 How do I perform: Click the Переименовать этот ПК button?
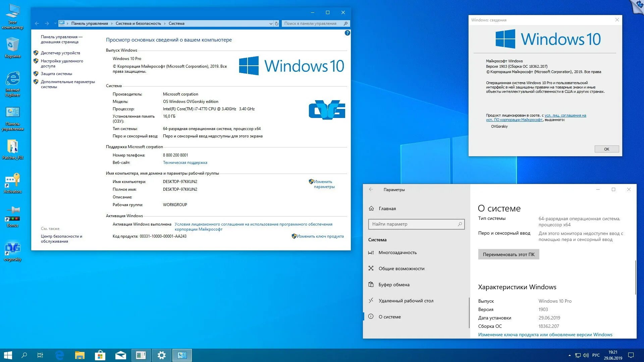508,254
